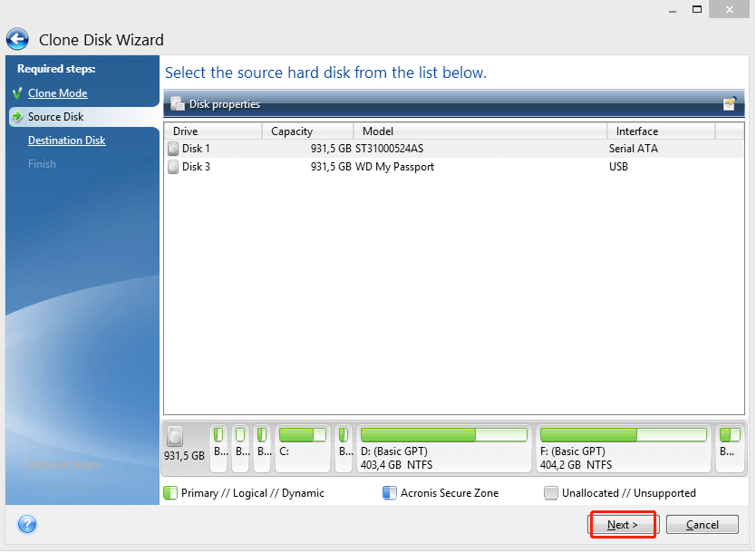The image size is (756, 553).
Task: Open the Destination Disk step
Action: pyautogui.click(x=66, y=141)
